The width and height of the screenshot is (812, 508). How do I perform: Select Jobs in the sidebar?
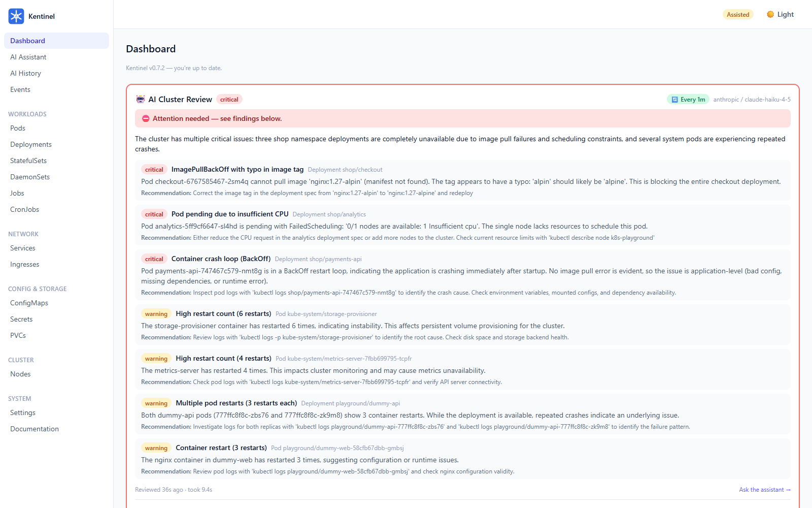click(x=56, y=193)
